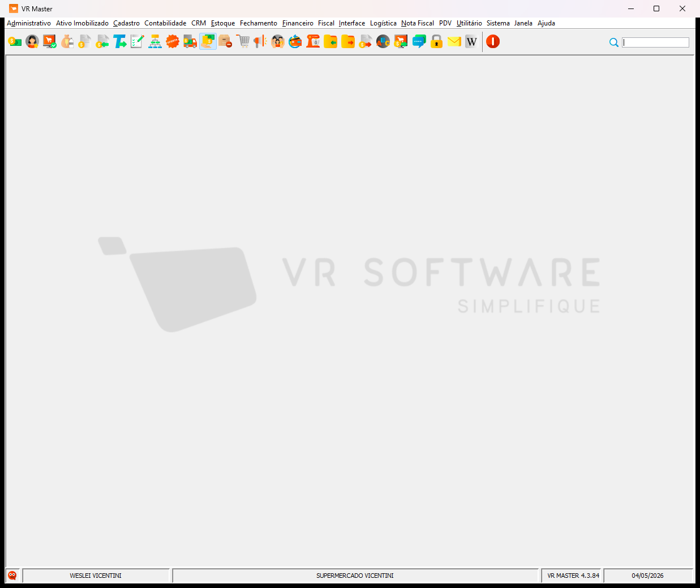Focus the toolbar search text field

[x=655, y=42]
